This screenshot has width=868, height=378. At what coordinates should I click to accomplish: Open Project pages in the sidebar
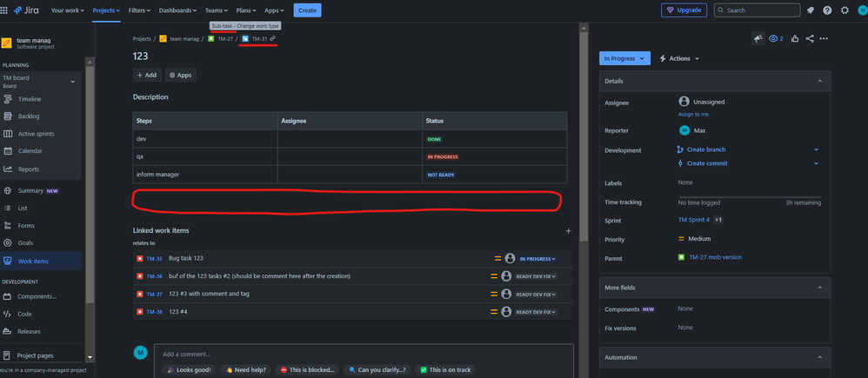(35, 356)
